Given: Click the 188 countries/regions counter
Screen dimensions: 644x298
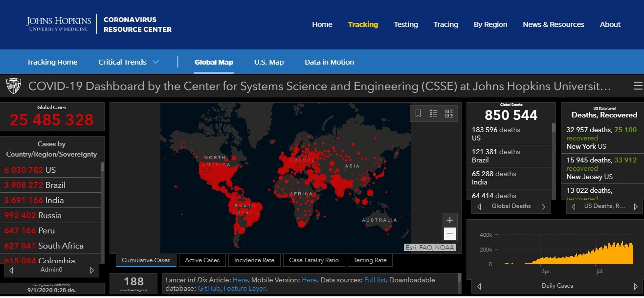Looking at the screenshot, I should click(x=134, y=283).
